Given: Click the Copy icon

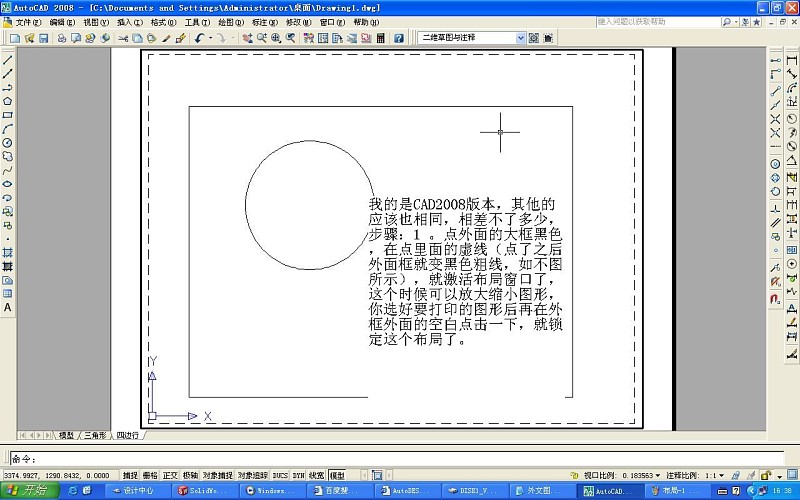Looking at the screenshot, I should tap(137, 38).
